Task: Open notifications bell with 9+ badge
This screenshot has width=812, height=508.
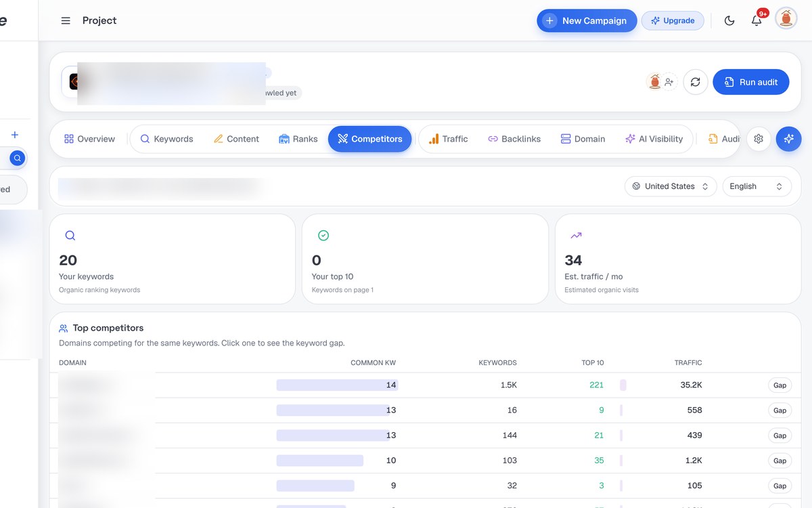Action: click(757, 20)
